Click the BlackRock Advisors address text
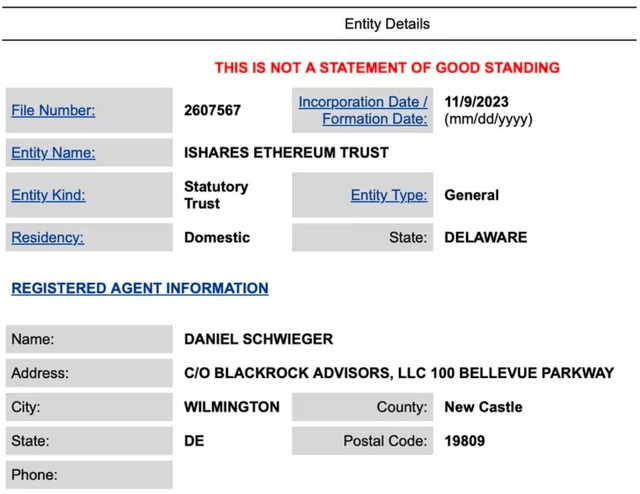Image resolution: width=640 pixels, height=494 pixels. (x=399, y=373)
